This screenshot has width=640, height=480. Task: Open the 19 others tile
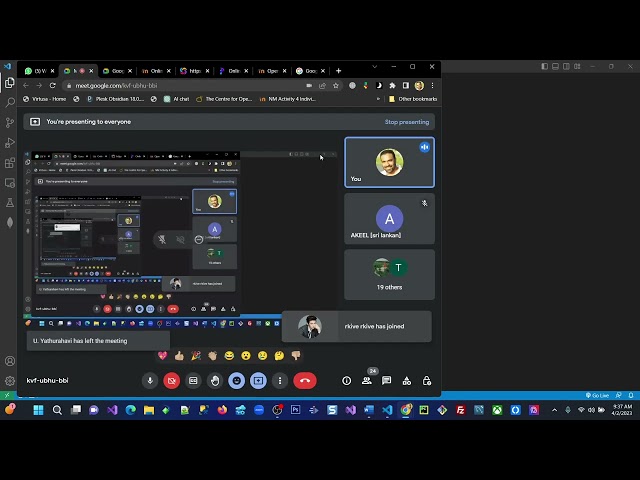point(389,275)
